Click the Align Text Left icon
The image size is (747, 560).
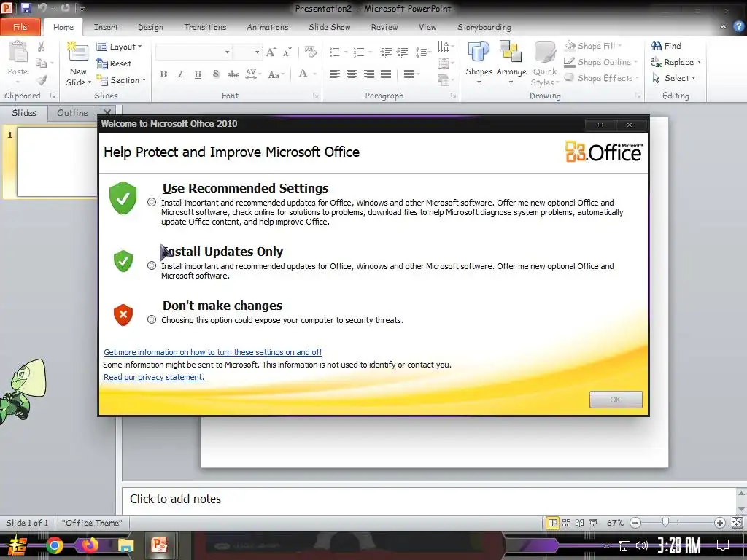coord(334,74)
